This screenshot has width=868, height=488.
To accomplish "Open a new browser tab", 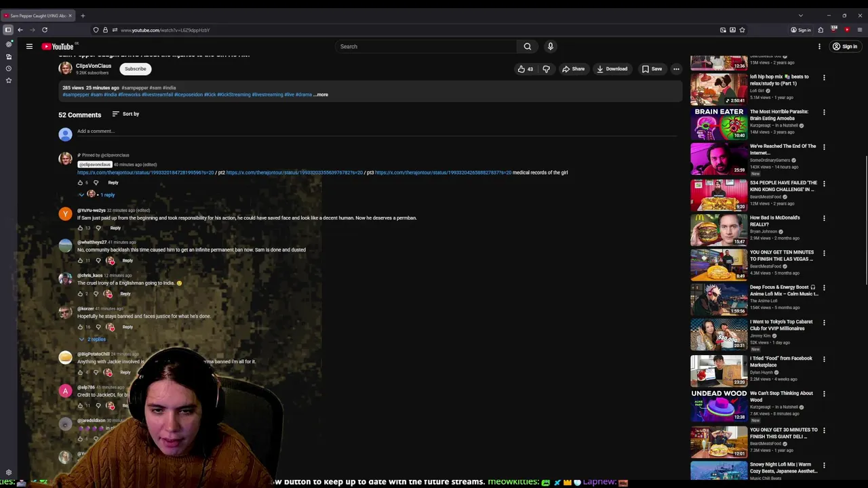I will [83, 16].
